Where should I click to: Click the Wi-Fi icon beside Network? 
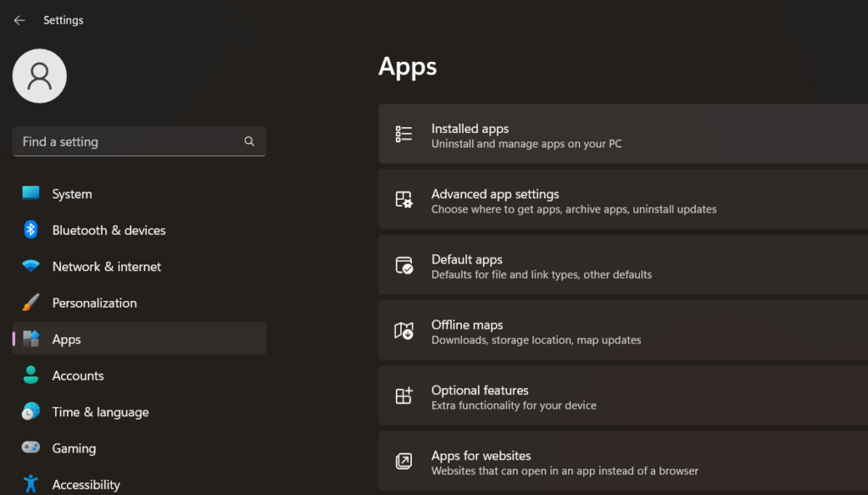(31, 266)
